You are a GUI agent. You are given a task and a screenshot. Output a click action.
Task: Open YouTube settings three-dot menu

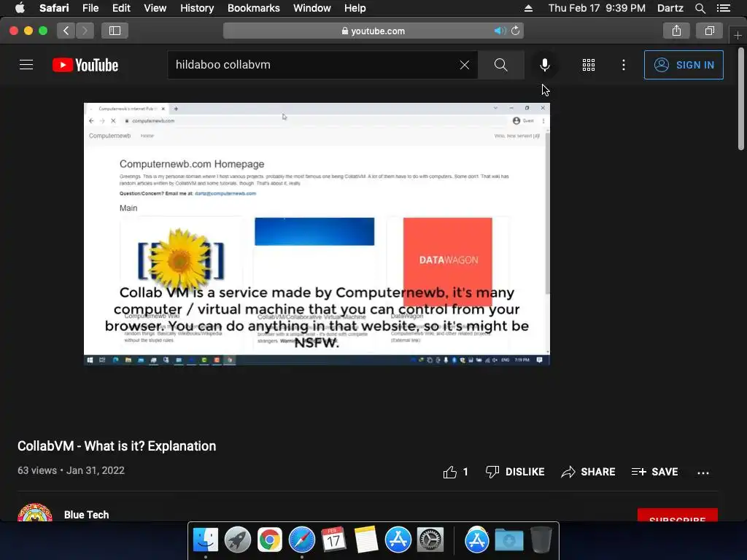pyautogui.click(x=624, y=65)
